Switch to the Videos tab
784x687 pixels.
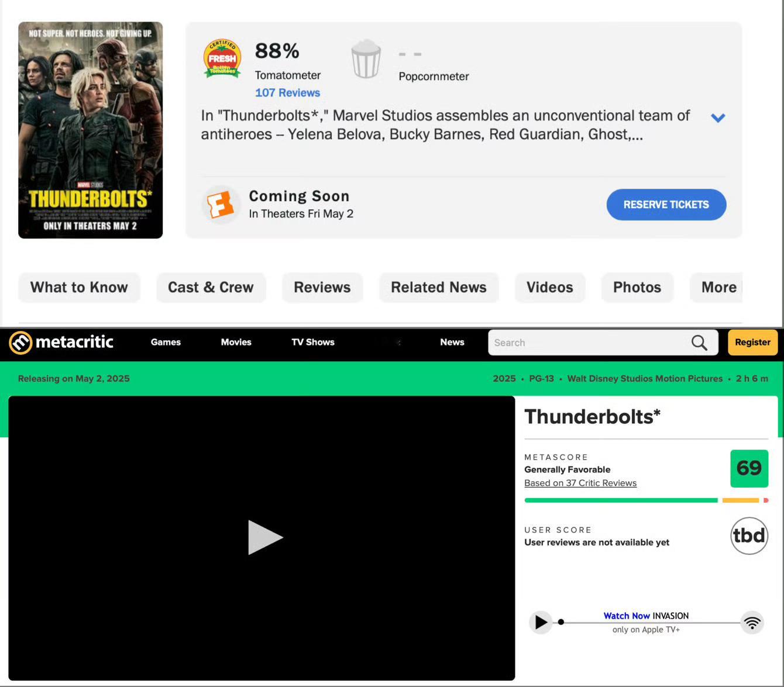click(550, 287)
